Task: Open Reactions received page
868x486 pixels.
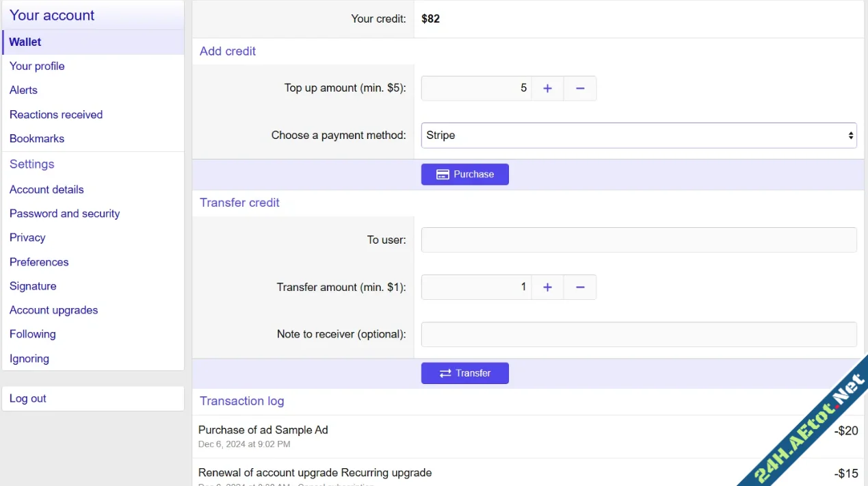Action: pos(56,115)
